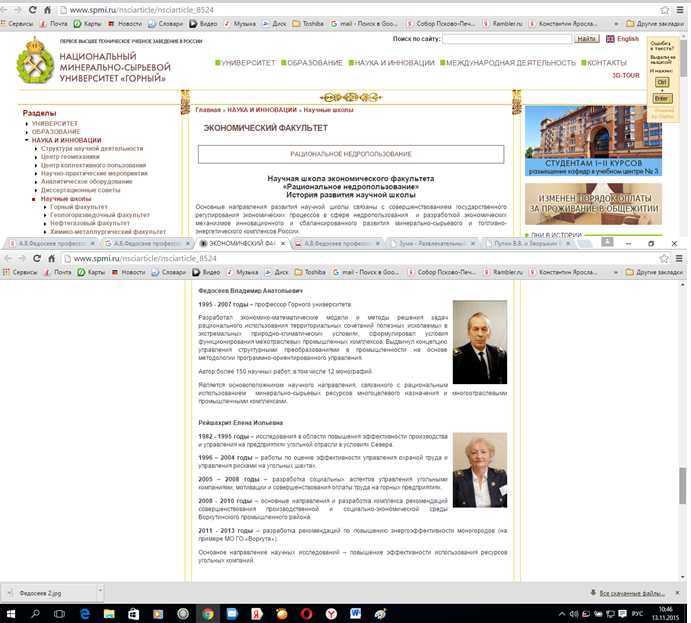
Task: Click page scrollbar in lower browser window
Action: (x=682, y=486)
